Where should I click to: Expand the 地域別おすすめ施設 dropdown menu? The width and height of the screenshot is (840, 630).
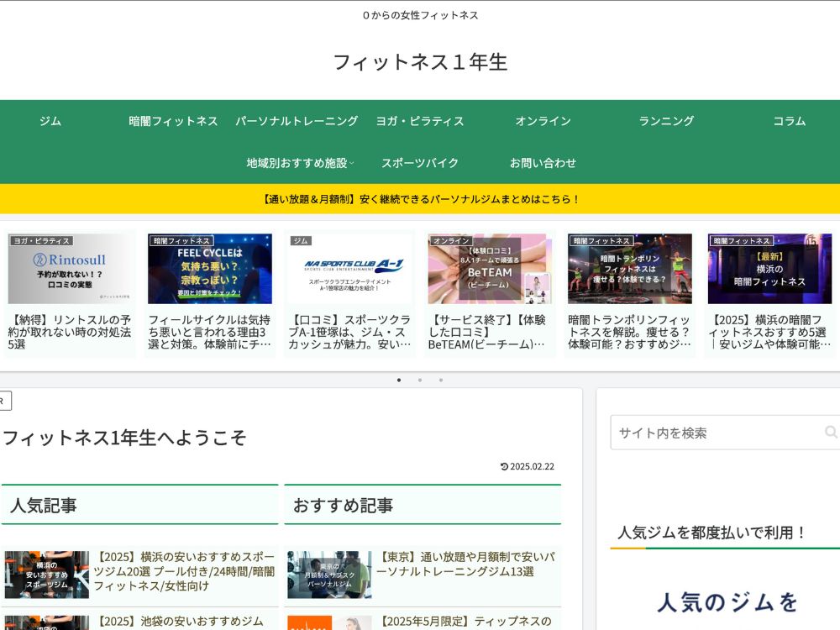click(x=300, y=163)
